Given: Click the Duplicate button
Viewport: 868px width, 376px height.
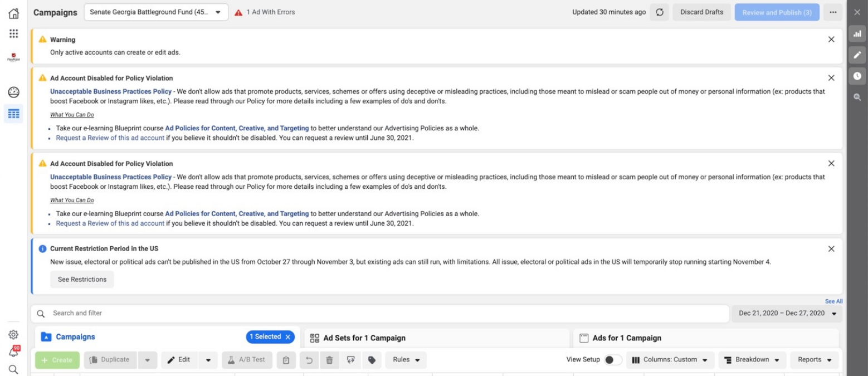Looking at the screenshot, I should [111, 360].
